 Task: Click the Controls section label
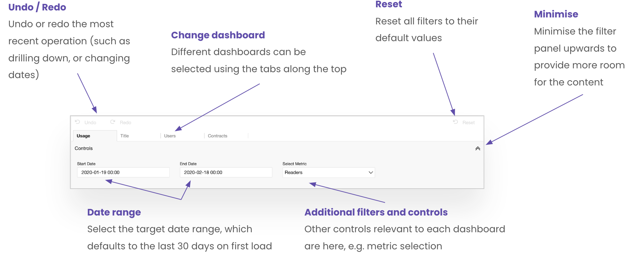point(84,149)
